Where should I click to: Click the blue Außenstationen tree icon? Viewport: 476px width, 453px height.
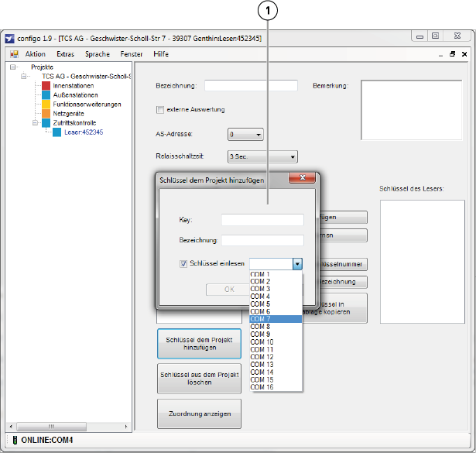[46, 95]
